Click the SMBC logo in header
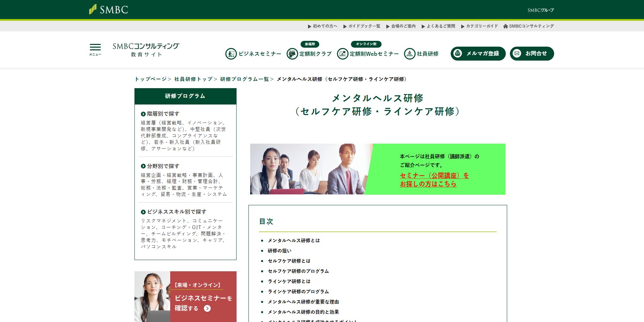 coord(109,10)
